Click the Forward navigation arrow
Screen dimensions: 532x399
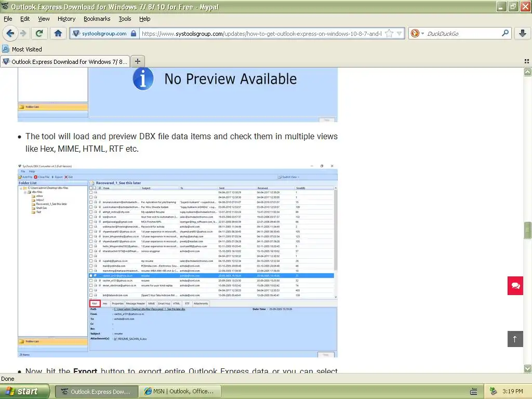[23, 33]
